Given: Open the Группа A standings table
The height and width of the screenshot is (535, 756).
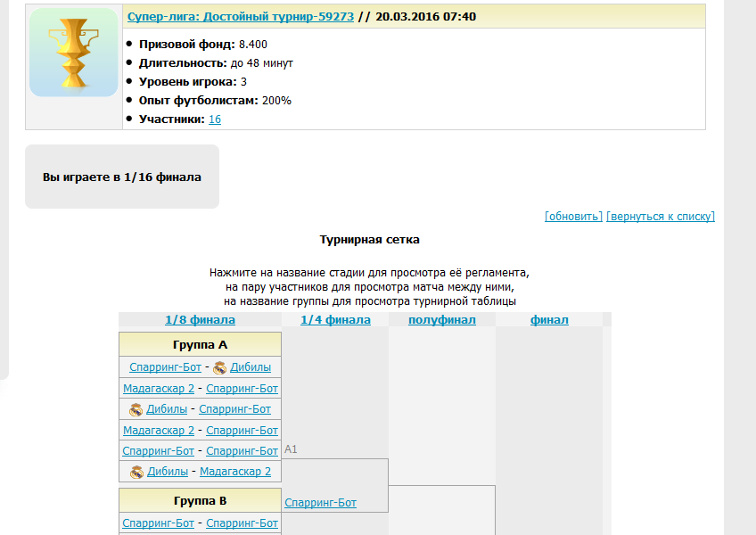Looking at the screenshot, I should coord(200,344).
